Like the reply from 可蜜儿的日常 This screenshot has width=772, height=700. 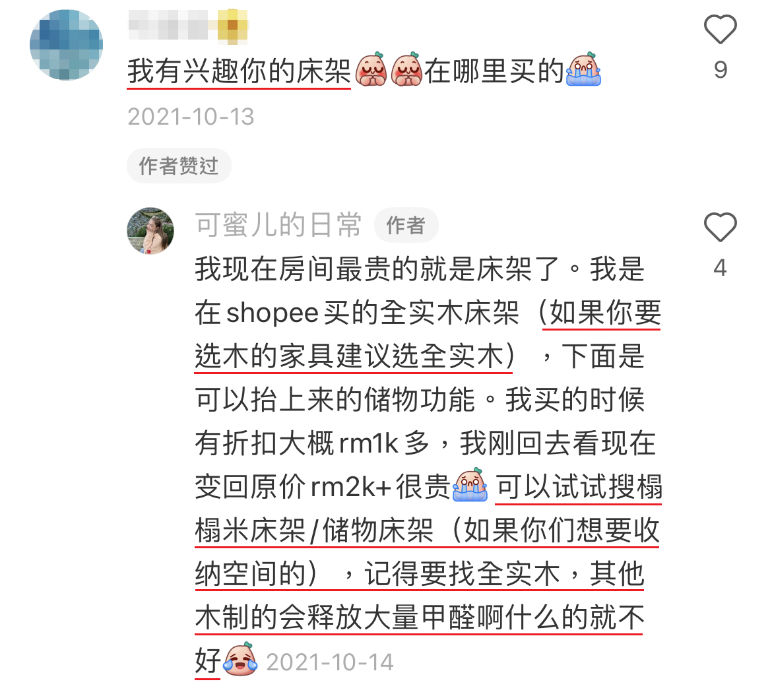click(720, 227)
